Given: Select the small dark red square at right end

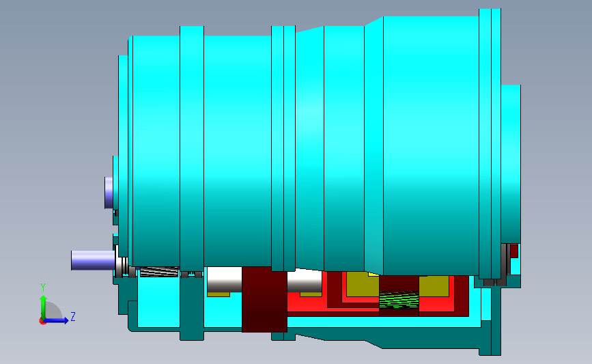Looking at the screenshot, I should (514, 251).
